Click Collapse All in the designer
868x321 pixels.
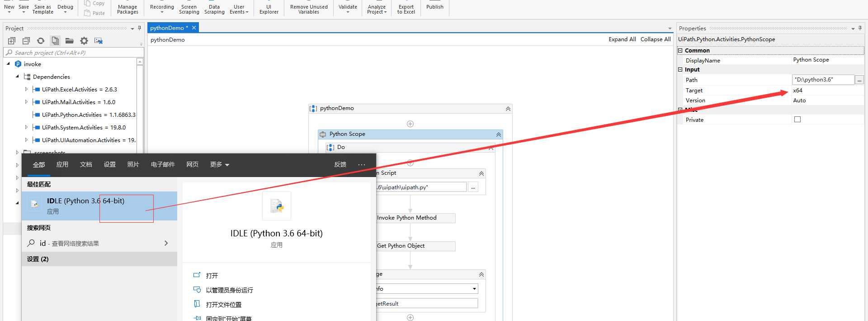(656, 39)
